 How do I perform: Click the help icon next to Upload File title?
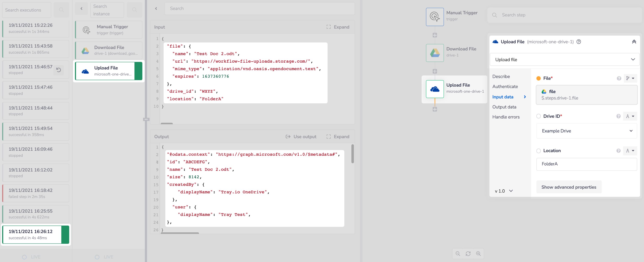[x=579, y=42]
